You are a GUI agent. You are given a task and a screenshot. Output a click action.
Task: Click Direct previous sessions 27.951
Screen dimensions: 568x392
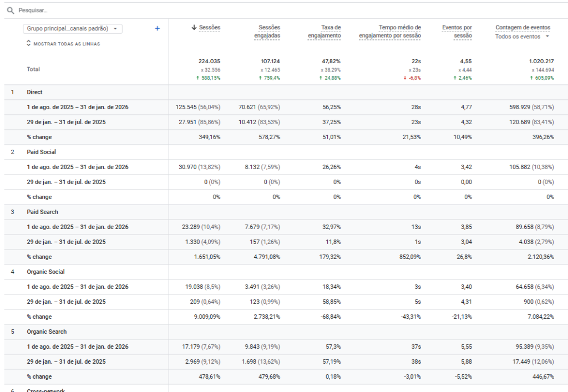[x=187, y=123]
